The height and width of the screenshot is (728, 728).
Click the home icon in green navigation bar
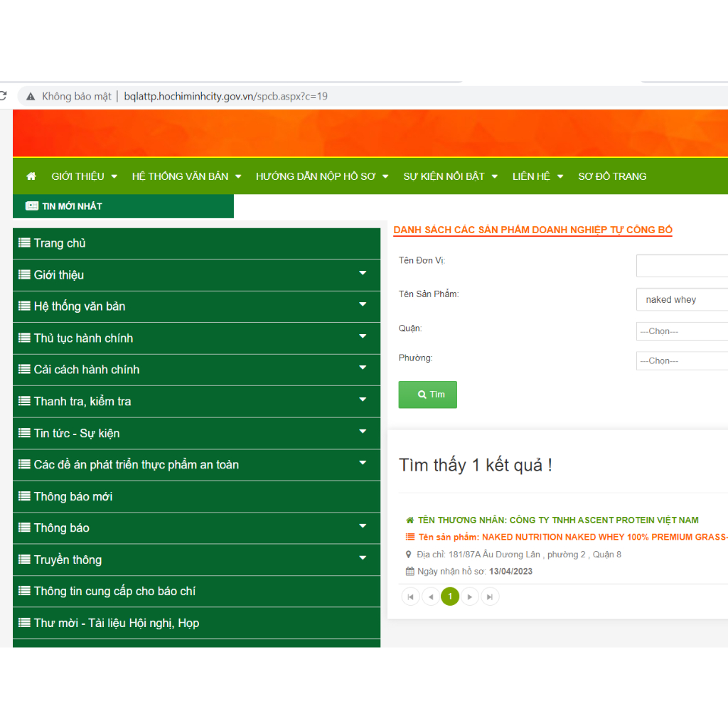(x=31, y=176)
